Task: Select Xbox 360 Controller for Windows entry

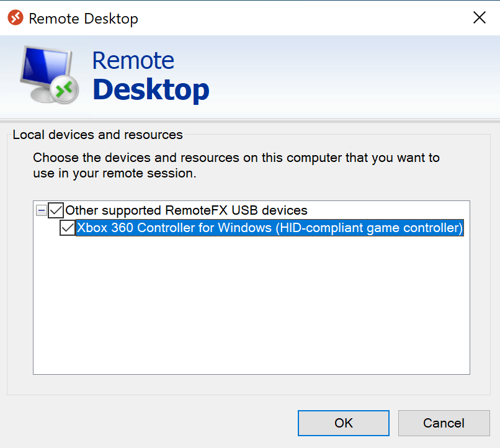Action: coord(269,228)
